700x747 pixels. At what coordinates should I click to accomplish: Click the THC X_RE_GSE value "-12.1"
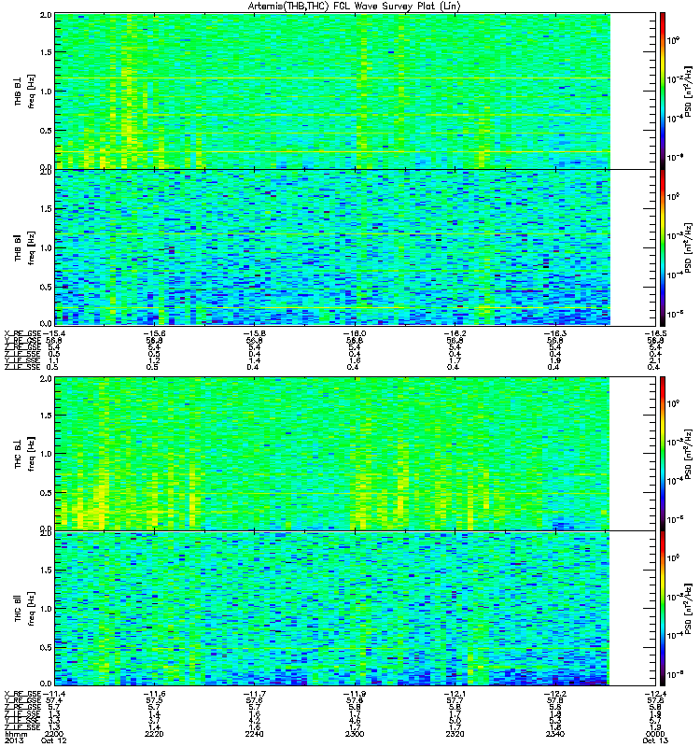[455, 694]
